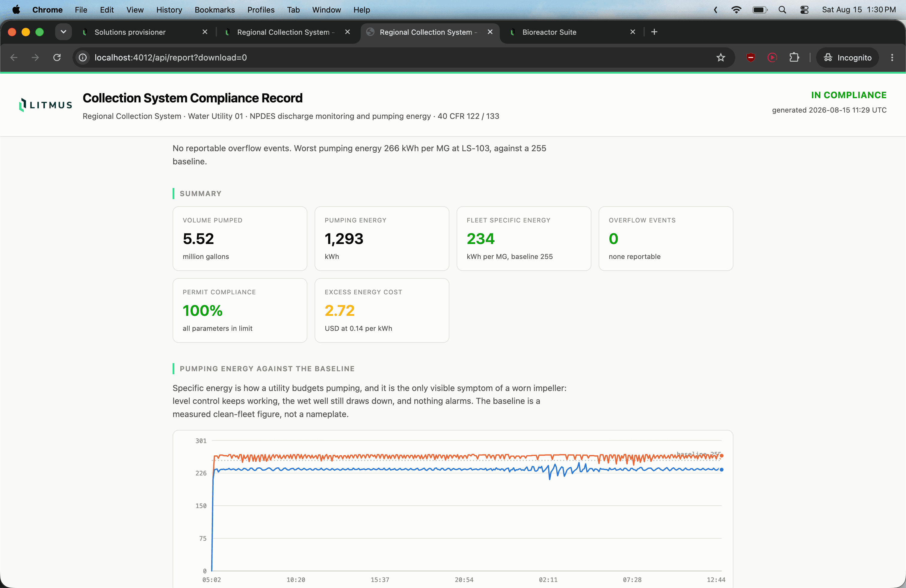Close the first Regional Collection System tab
This screenshot has width=906, height=588.
point(347,32)
